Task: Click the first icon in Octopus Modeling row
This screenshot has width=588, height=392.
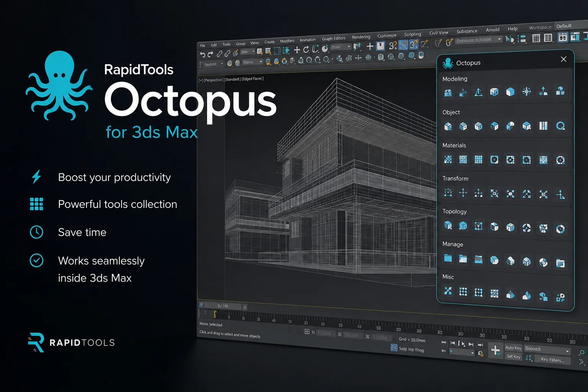Action: click(x=448, y=92)
